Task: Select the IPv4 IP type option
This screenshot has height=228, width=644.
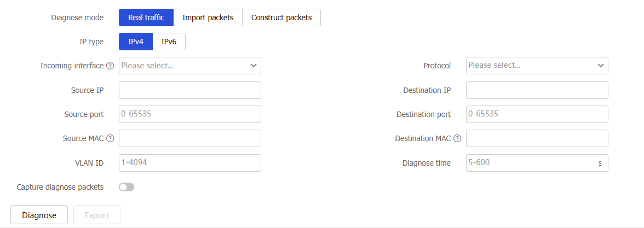Action: point(136,42)
